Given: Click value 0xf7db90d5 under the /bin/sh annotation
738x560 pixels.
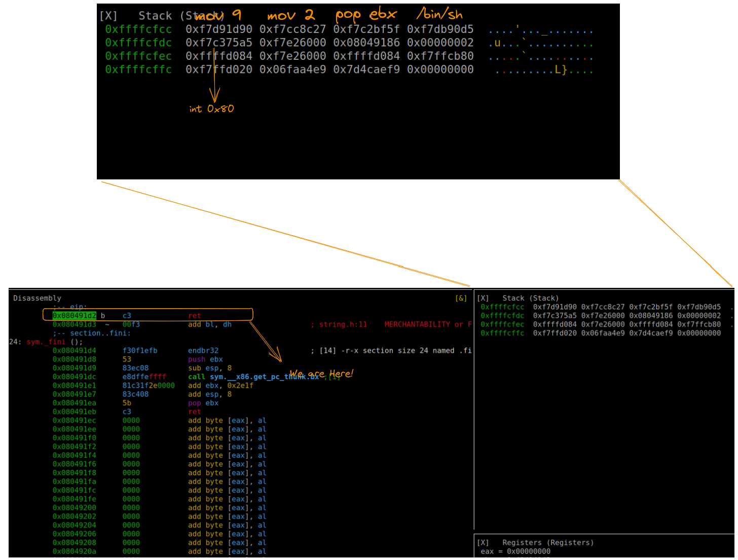Looking at the screenshot, I should pos(440,29).
